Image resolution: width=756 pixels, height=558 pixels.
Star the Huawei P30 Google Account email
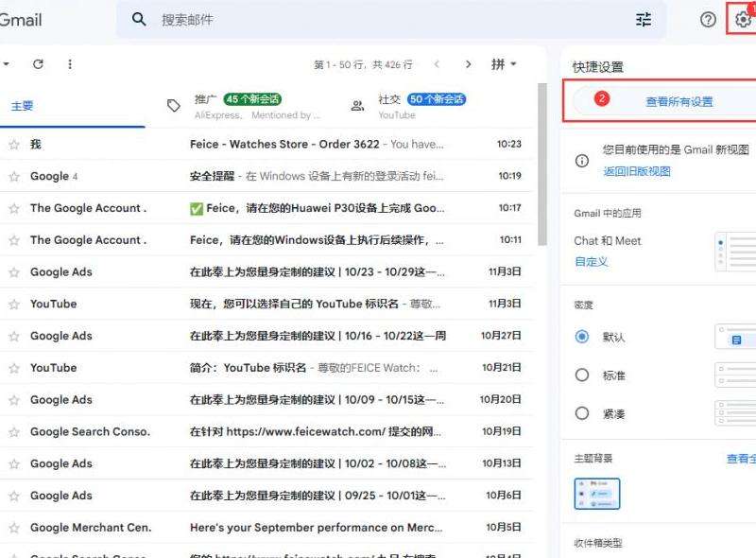14,208
